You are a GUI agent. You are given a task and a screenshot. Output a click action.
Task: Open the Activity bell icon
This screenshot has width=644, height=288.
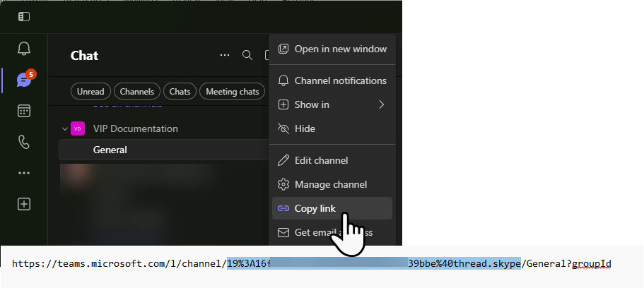pos(24,49)
